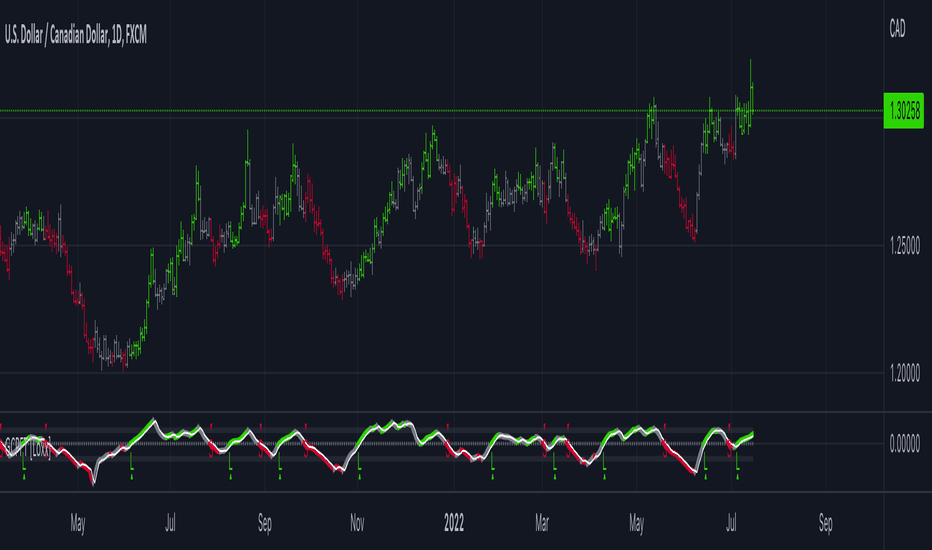This screenshot has height=550, width=932.
Task: Click the Sep 2021 date label
Action: [265, 523]
